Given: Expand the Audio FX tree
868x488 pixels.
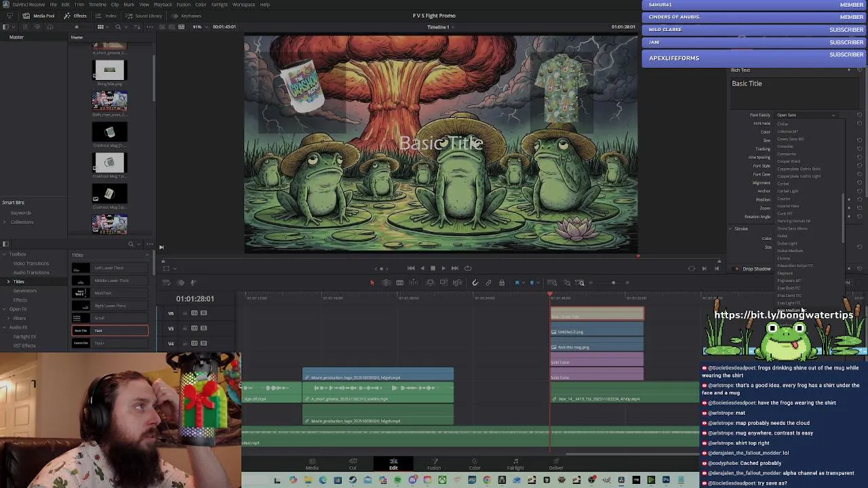Looking at the screenshot, I should [5, 327].
